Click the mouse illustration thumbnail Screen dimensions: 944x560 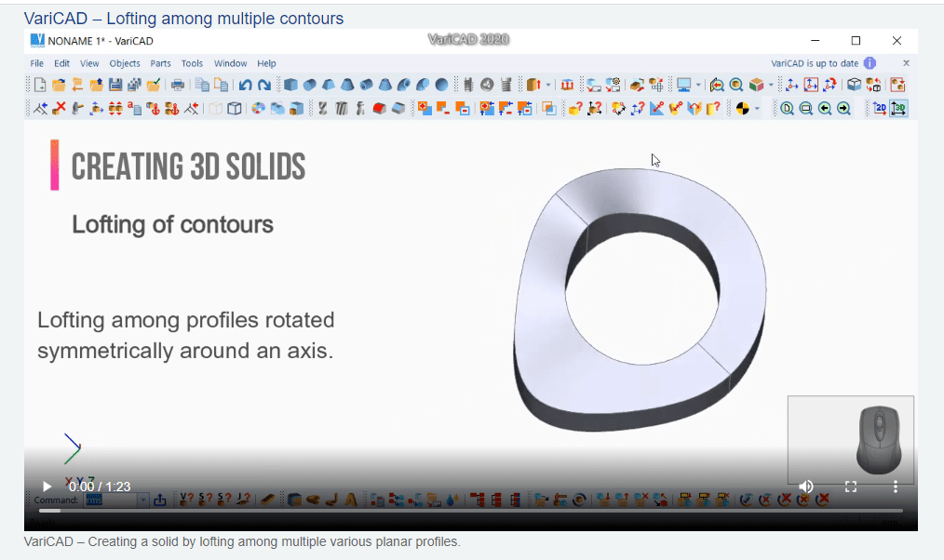(x=851, y=439)
